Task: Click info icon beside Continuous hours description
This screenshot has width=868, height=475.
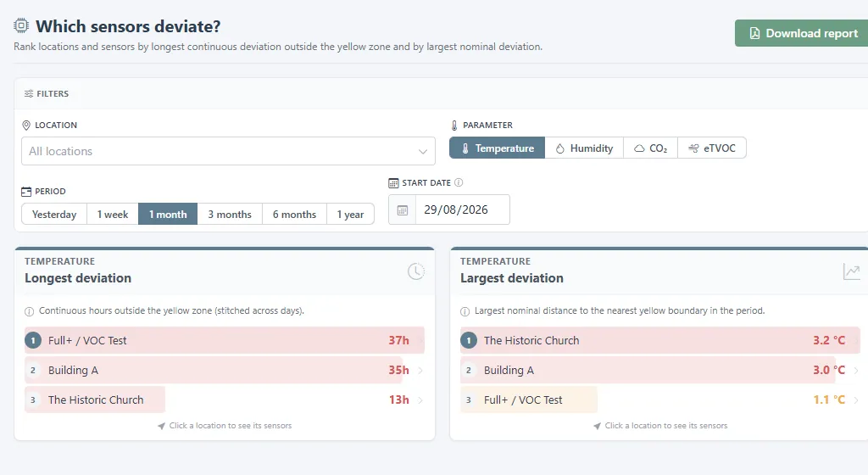Action: tap(30, 311)
